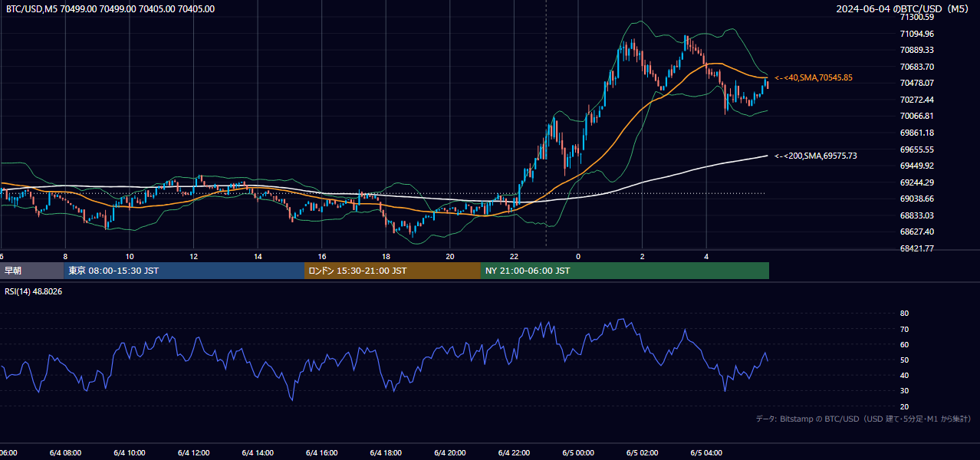This screenshot has width=980, height=460.
Task: Click the 6/4 14:00 time label
Action: 257,453
